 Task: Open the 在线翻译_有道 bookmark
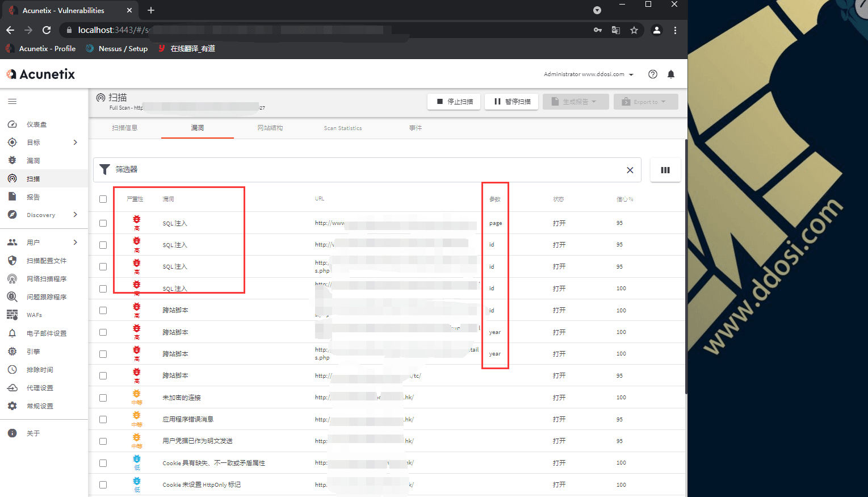tap(186, 49)
